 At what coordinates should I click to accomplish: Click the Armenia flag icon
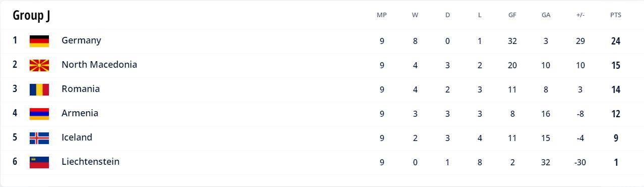(39, 114)
